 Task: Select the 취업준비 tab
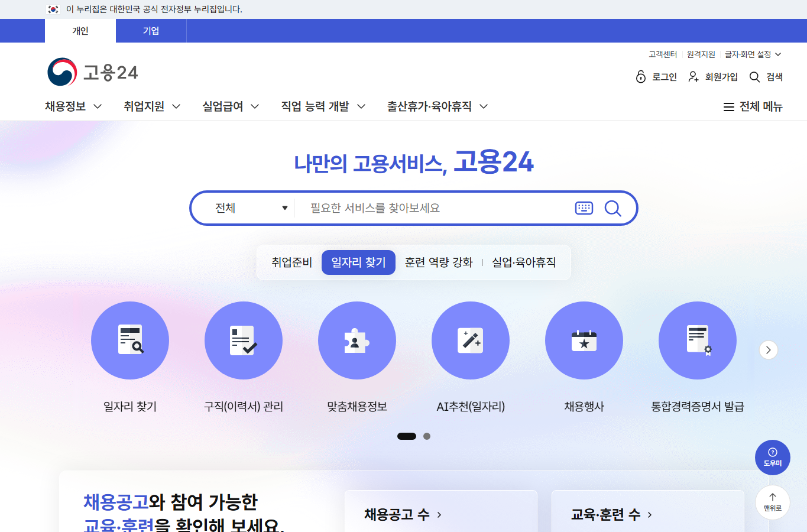(x=292, y=262)
